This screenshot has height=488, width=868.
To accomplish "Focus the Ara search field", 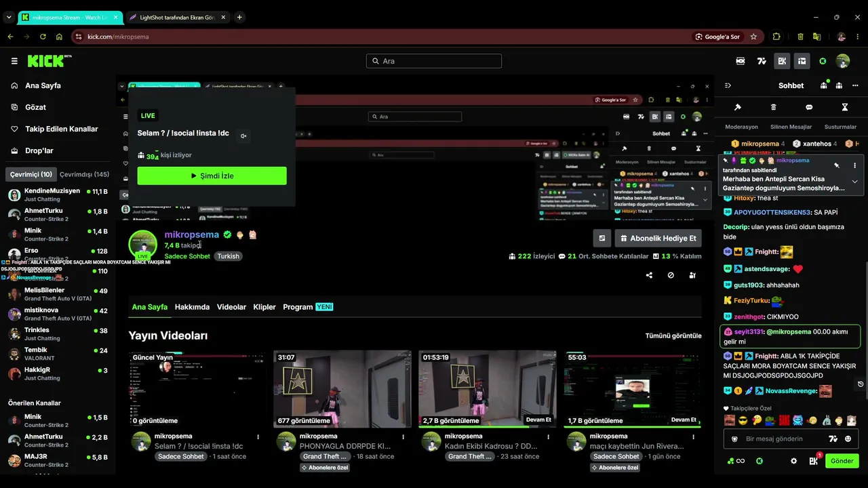I will pos(434,61).
